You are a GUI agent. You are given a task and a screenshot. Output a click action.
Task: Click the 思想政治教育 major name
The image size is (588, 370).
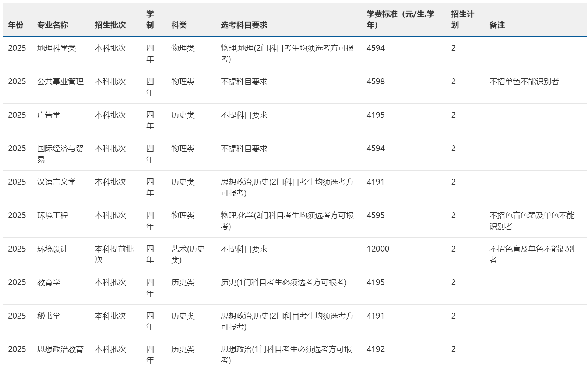[x=60, y=349]
